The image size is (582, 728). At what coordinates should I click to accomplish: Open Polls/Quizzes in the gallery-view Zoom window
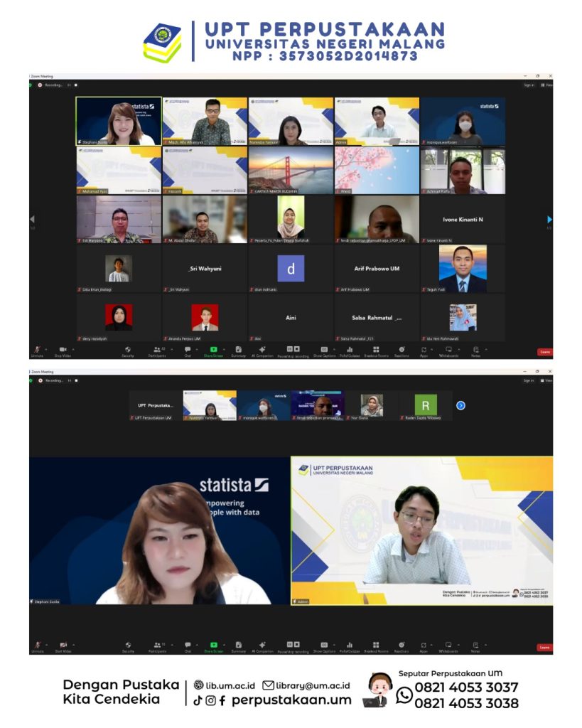point(350,351)
